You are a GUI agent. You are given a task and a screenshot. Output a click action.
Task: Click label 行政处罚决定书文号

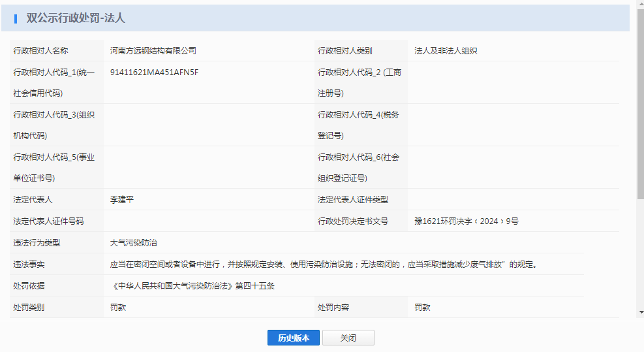[x=353, y=221]
